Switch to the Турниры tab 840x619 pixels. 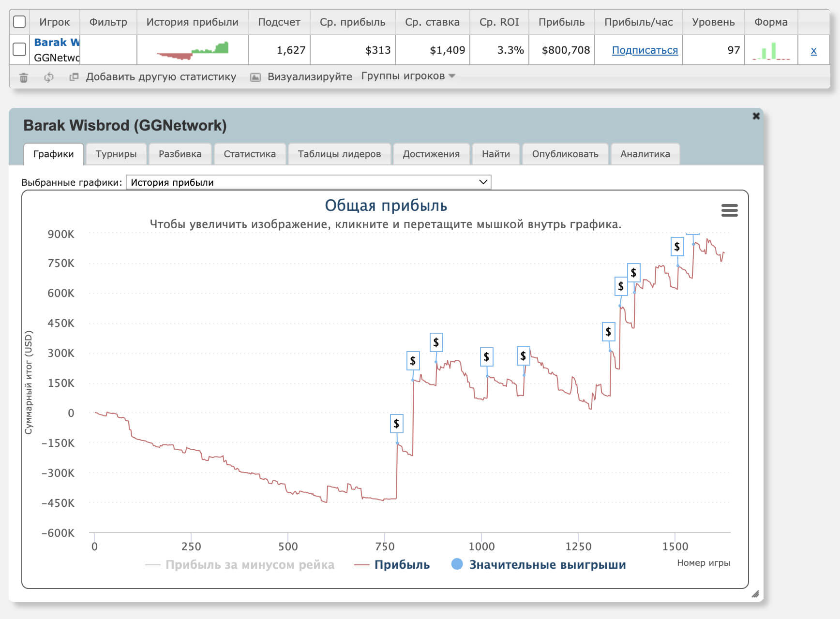click(x=116, y=154)
